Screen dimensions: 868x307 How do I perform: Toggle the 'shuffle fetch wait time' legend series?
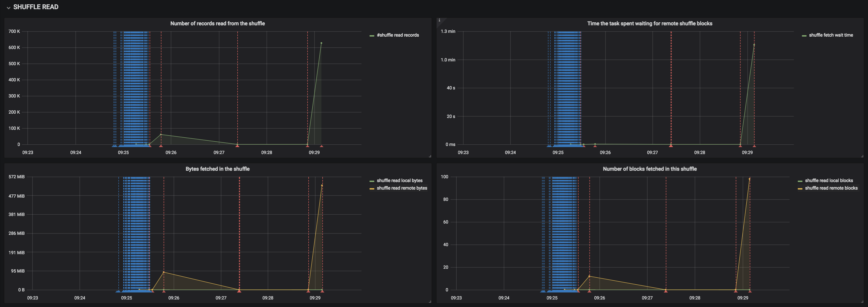pyautogui.click(x=831, y=35)
